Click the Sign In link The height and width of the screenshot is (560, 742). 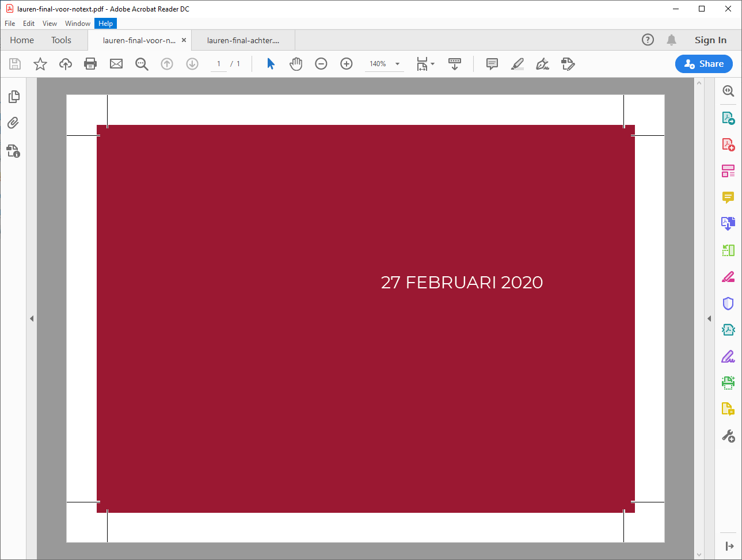[x=710, y=40]
